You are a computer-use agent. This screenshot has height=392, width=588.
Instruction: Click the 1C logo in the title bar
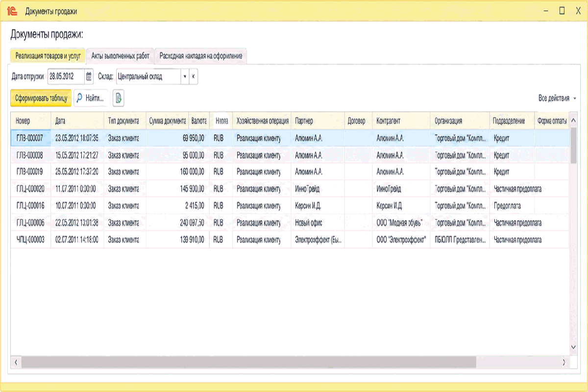13,11
